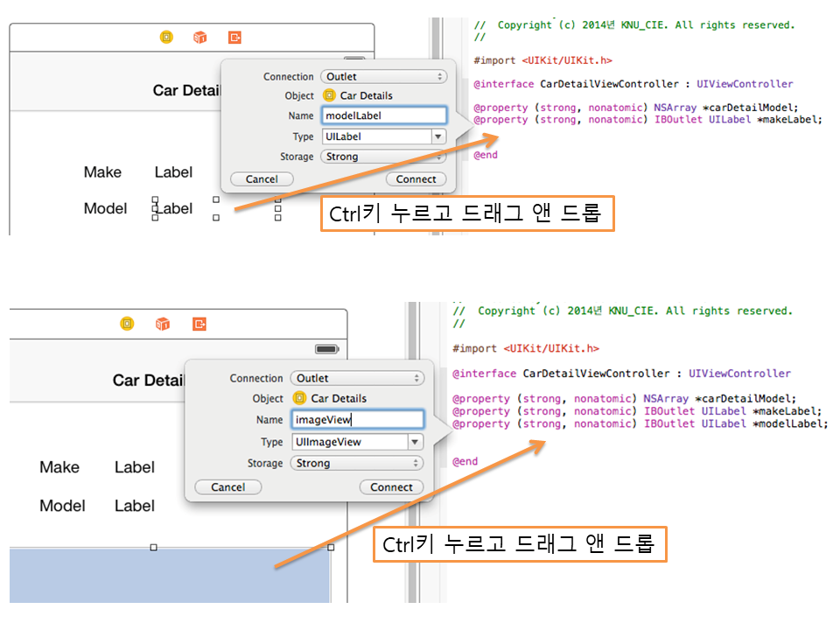840x630 pixels.
Task: Click the battery icon in the lower storyboard status bar
Action: [x=327, y=349]
